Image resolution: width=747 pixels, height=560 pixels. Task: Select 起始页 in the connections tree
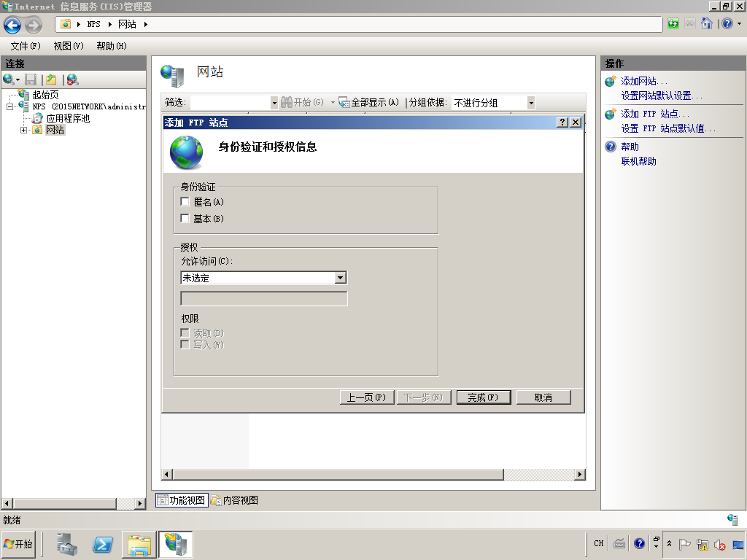point(46,95)
